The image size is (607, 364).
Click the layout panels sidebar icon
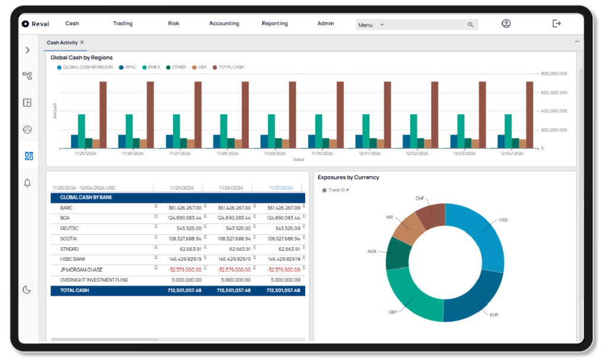[x=27, y=103]
